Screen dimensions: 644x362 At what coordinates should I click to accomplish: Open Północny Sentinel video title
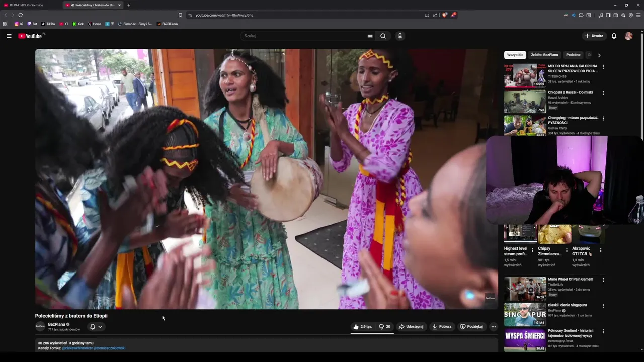pyautogui.click(x=571, y=333)
